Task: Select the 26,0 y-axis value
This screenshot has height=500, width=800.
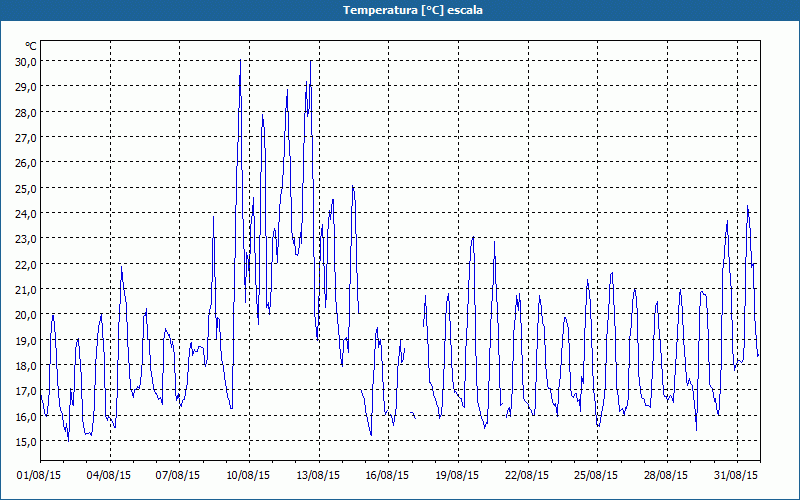Action: pos(26,163)
